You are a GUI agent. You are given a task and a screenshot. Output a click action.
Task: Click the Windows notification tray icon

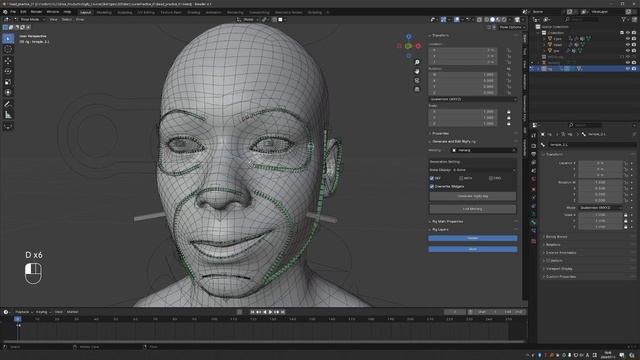click(x=622, y=355)
